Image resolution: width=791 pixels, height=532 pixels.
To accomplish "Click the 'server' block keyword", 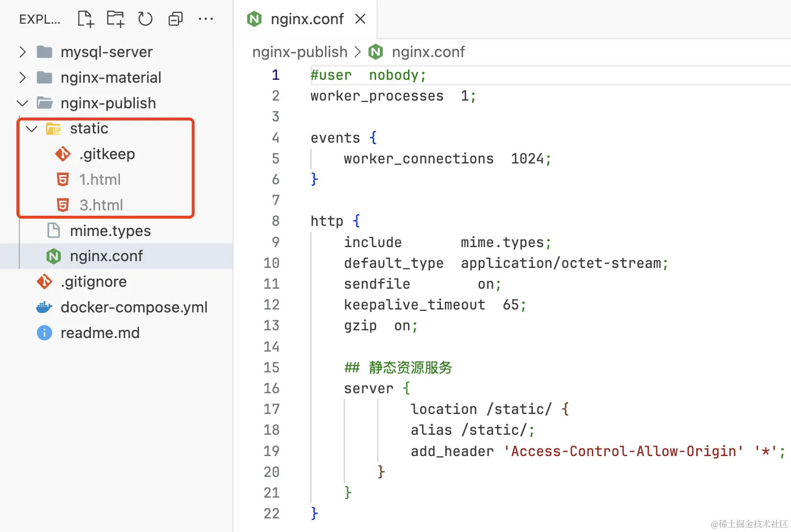I will (368, 388).
